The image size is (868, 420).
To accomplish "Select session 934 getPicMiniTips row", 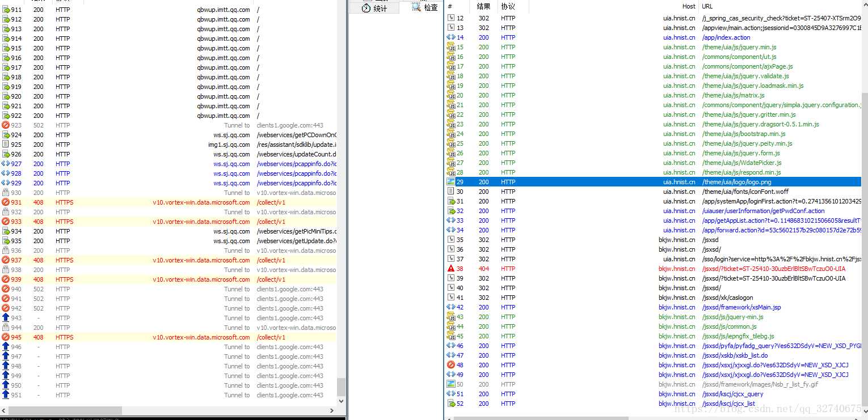I will click(168, 231).
